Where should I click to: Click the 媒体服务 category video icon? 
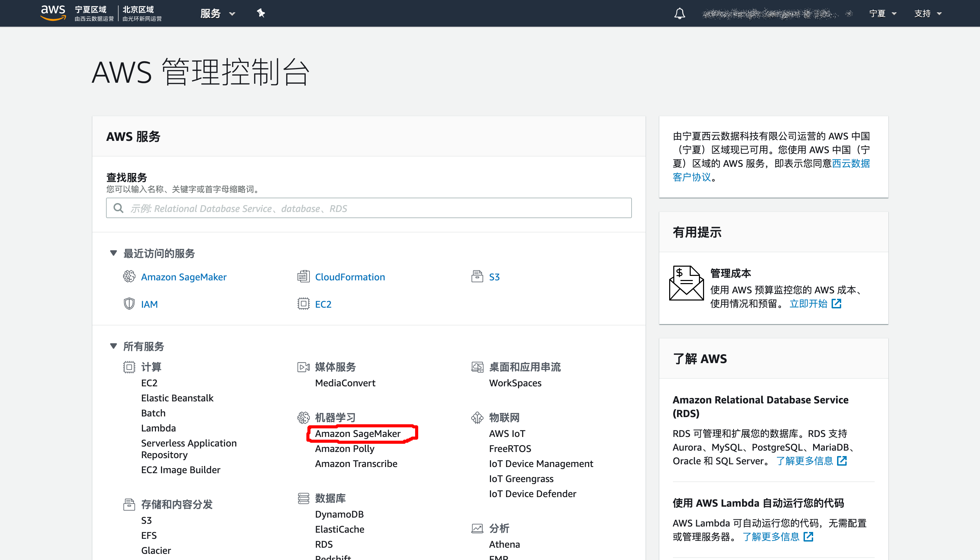pos(303,367)
